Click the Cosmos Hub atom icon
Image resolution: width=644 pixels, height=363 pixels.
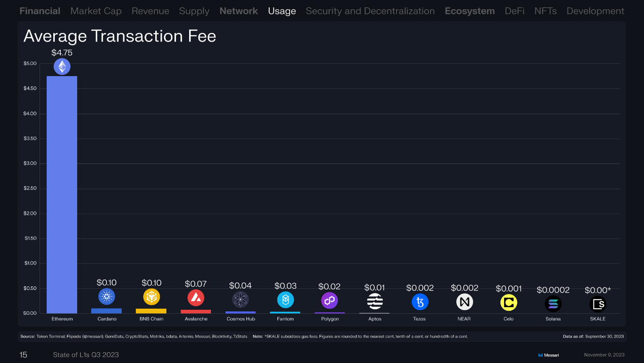click(x=240, y=300)
